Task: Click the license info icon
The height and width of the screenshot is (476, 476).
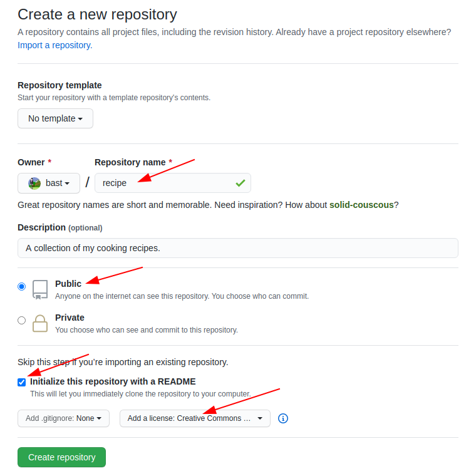Action: coord(282,418)
